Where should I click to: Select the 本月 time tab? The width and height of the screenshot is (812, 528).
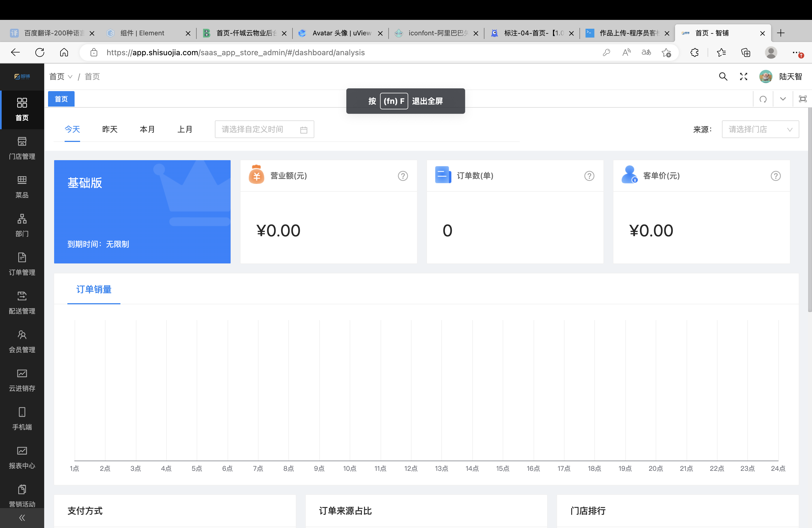[147, 129]
